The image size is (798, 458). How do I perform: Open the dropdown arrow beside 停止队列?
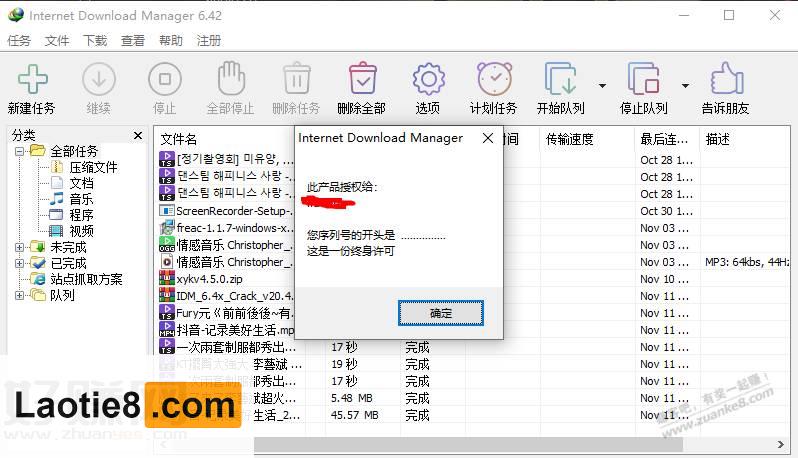(685, 85)
